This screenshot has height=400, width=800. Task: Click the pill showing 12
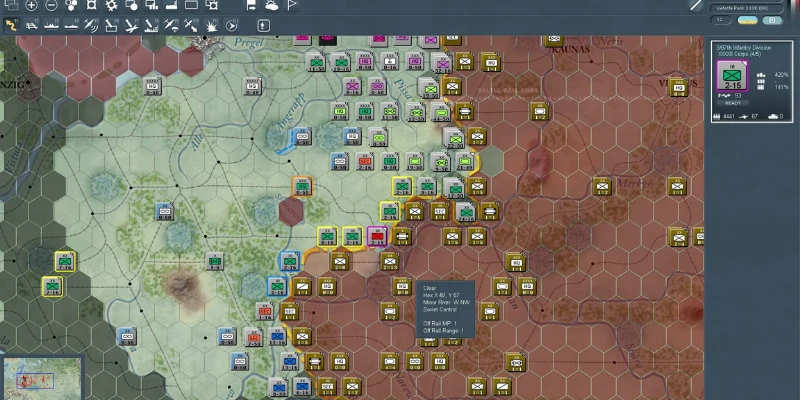721,20
